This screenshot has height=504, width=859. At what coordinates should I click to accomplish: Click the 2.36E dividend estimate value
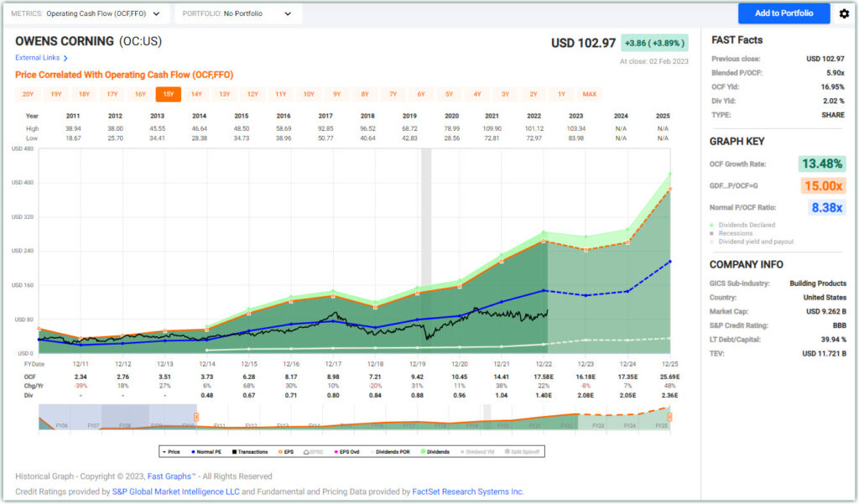(669, 396)
